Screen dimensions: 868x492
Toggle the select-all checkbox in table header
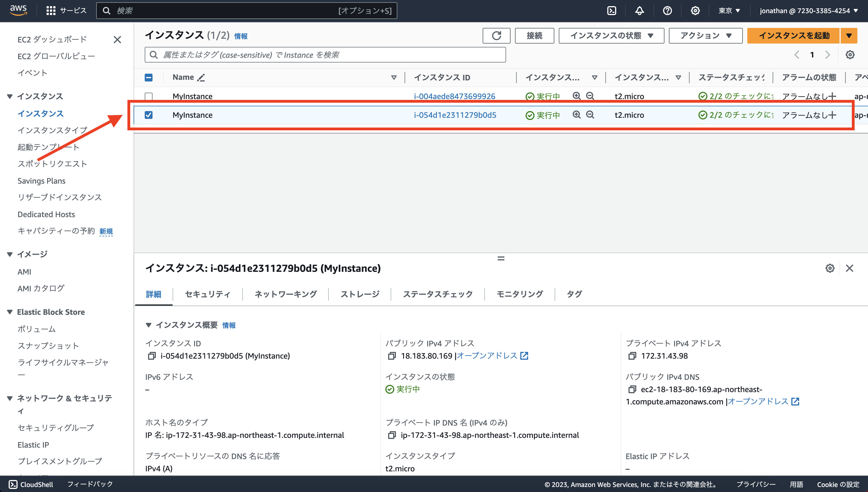(149, 77)
